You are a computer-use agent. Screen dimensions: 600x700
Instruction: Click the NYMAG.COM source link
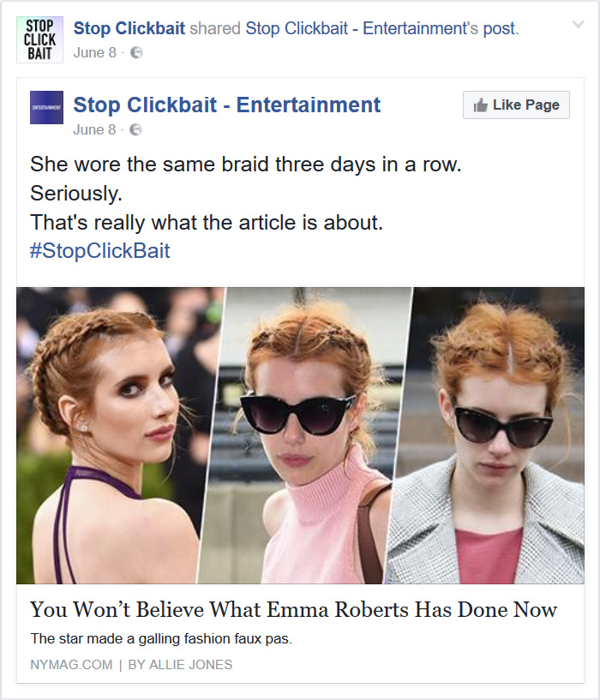pyautogui.click(x=71, y=664)
